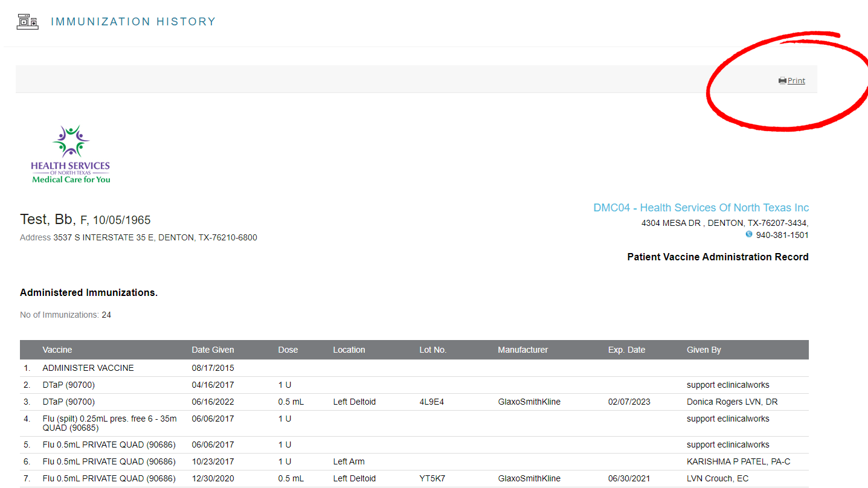
Task: Select the Vaccine column header
Action: 57,349
